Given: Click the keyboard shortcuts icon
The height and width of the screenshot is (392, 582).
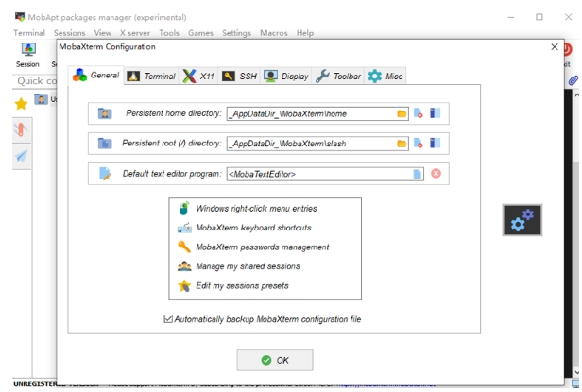Looking at the screenshot, I should tap(184, 228).
